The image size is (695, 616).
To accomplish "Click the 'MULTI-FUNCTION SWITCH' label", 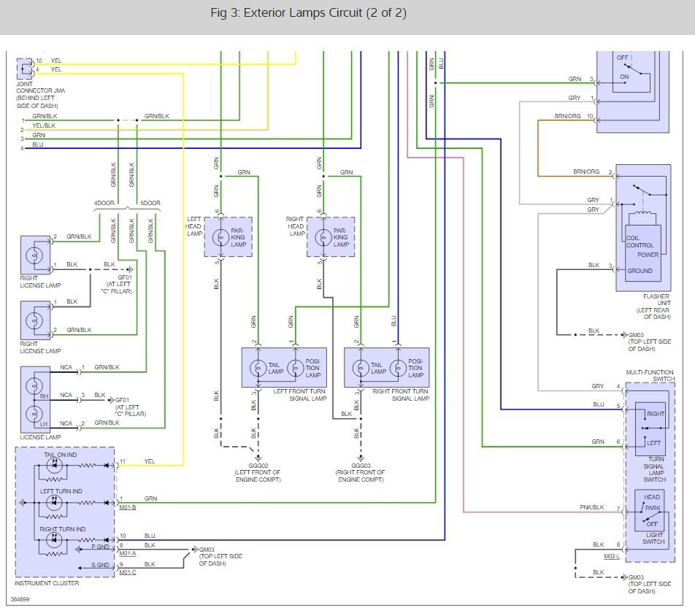I will pyautogui.click(x=650, y=375).
